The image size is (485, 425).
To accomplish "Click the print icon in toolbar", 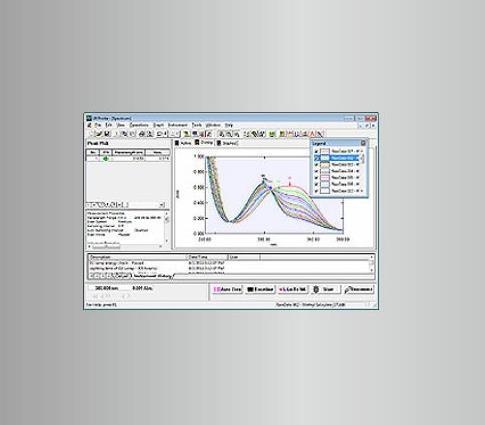I will pos(142,134).
